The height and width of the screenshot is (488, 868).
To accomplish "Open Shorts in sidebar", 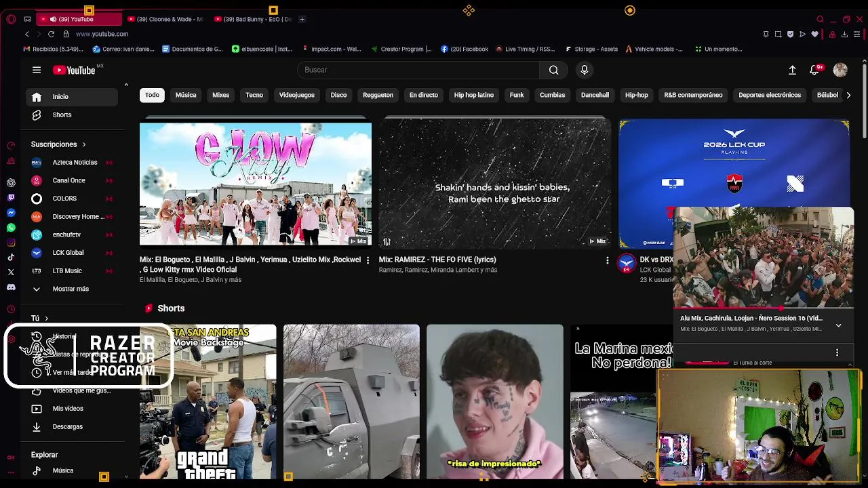I will coord(72,115).
